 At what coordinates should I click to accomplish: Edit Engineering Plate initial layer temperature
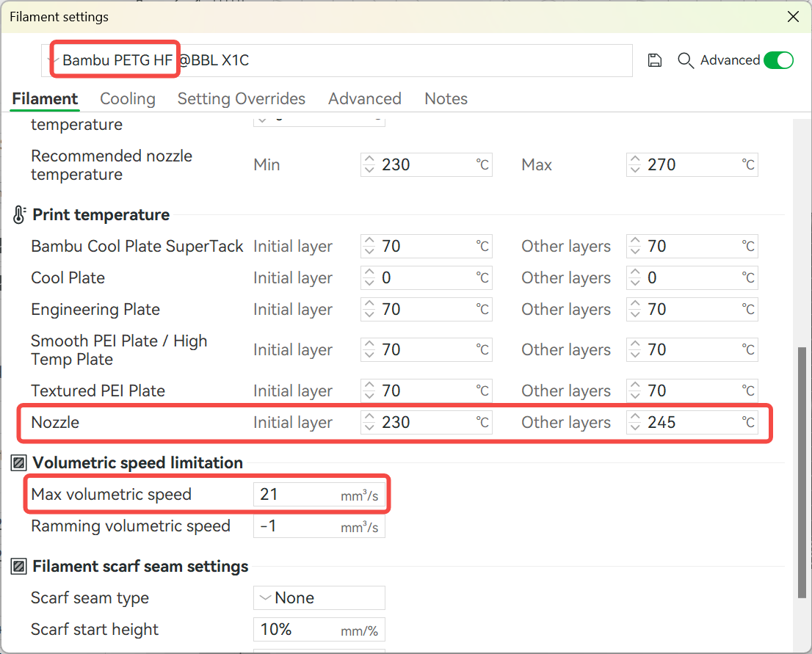click(427, 309)
